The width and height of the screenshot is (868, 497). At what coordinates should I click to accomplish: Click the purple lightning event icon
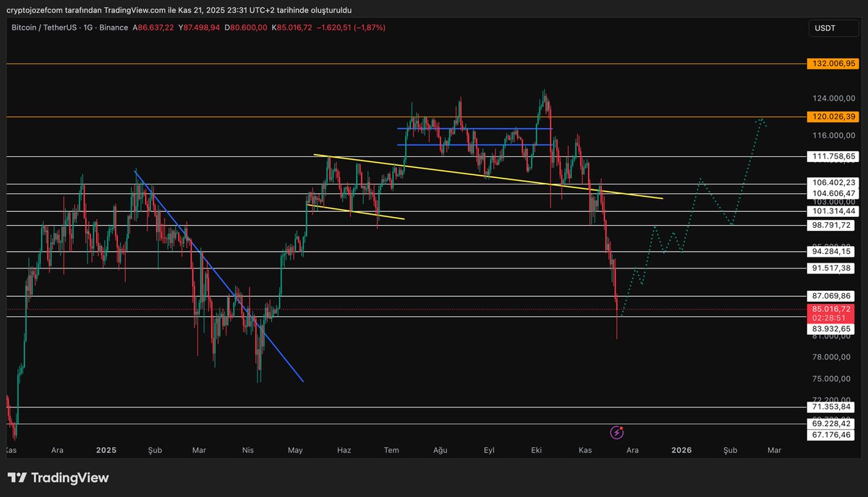coord(617,432)
